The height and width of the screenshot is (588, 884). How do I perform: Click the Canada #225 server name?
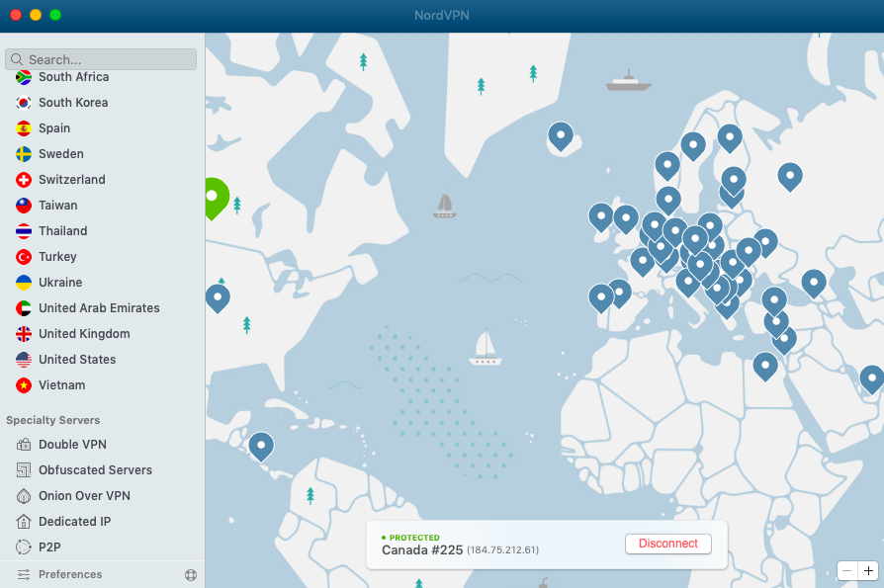[422, 550]
